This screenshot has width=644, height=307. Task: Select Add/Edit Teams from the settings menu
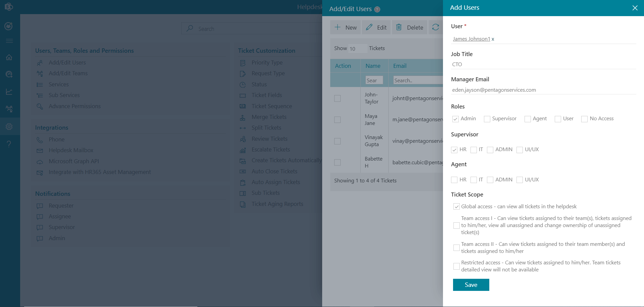click(x=68, y=73)
